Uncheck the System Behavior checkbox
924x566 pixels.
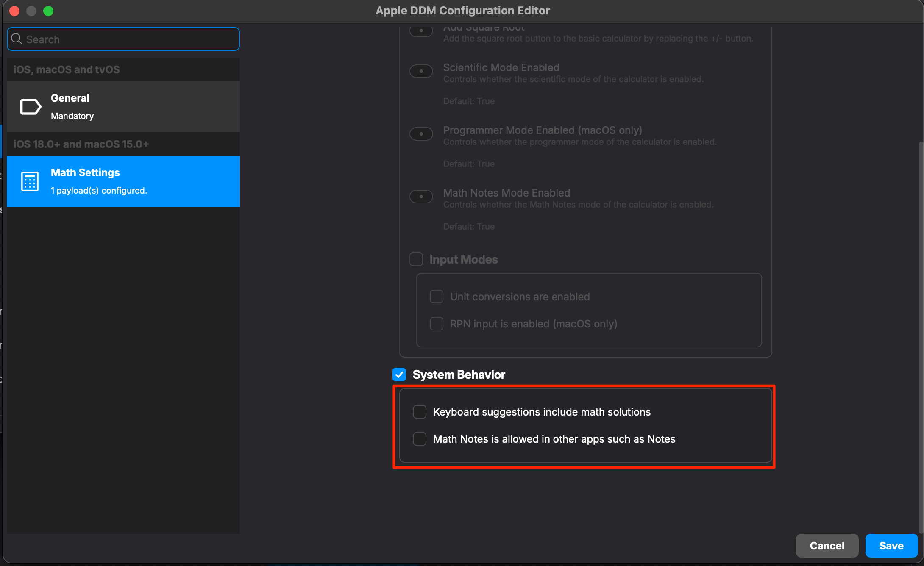[x=399, y=375]
